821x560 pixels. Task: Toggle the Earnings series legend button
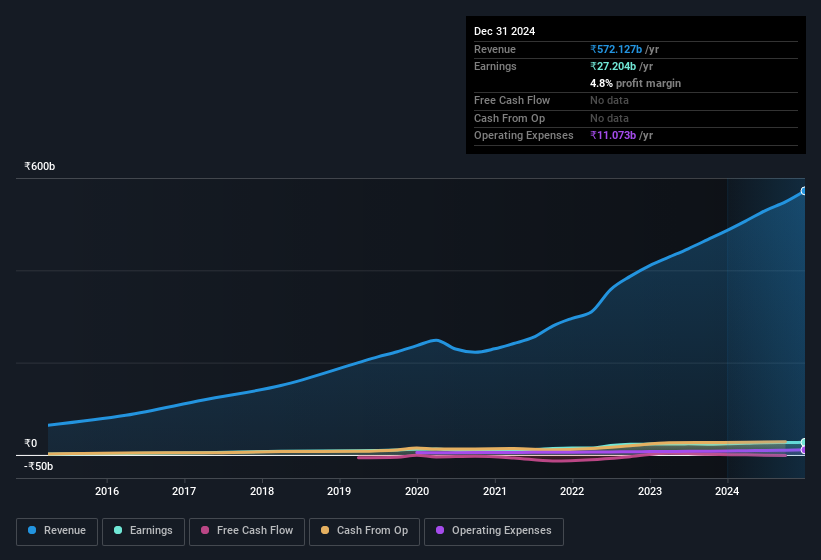[x=143, y=531]
